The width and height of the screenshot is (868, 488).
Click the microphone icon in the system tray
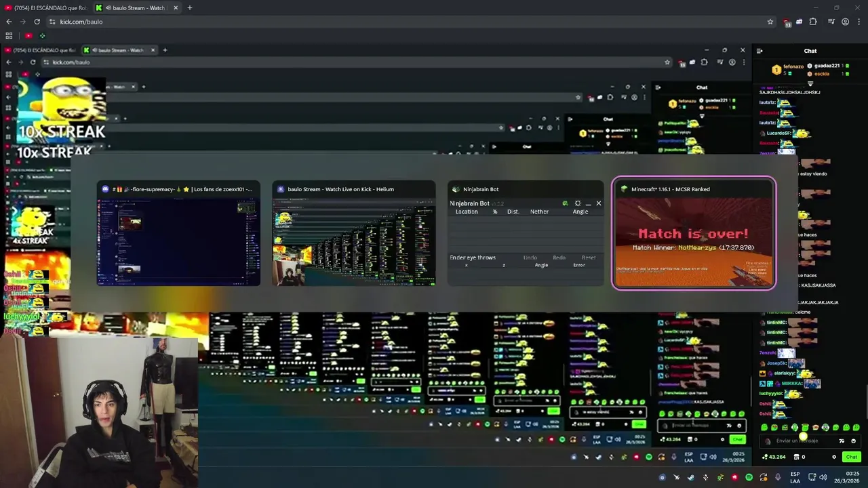coord(778,477)
